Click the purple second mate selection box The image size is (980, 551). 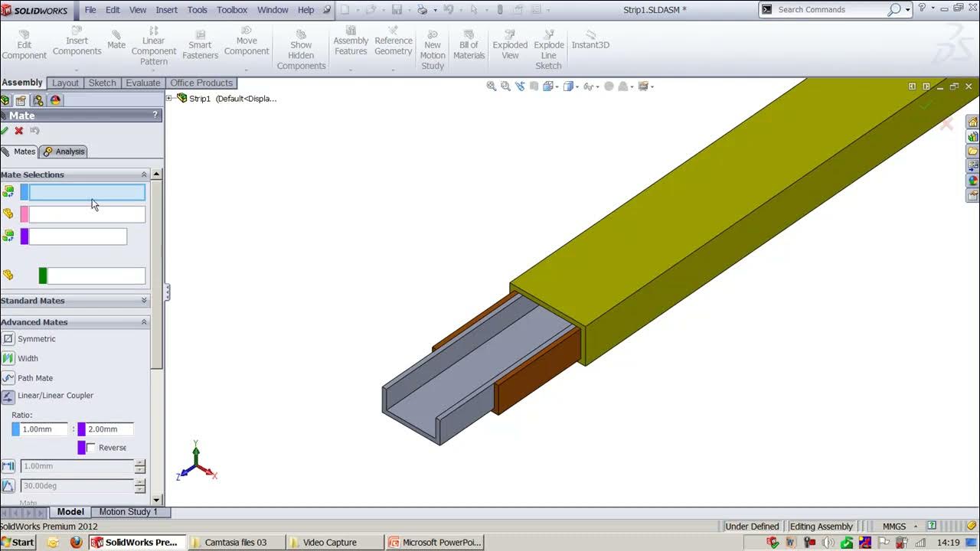pos(77,236)
